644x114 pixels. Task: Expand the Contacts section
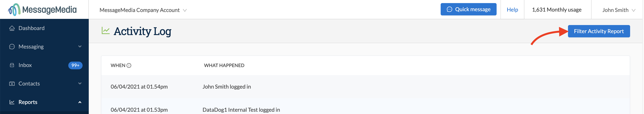tap(80, 83)
